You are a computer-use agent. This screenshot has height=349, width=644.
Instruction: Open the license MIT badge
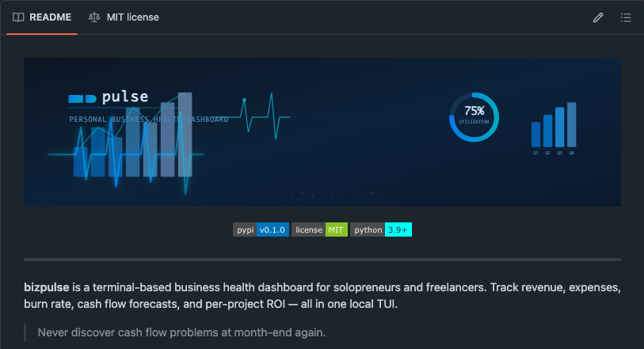(x=319, y=230)
